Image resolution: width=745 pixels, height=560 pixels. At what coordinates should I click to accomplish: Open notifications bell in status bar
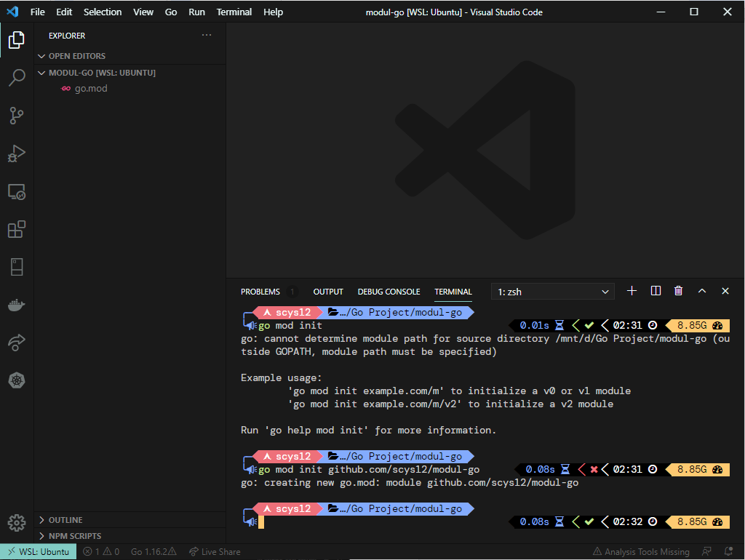point(728,551)
